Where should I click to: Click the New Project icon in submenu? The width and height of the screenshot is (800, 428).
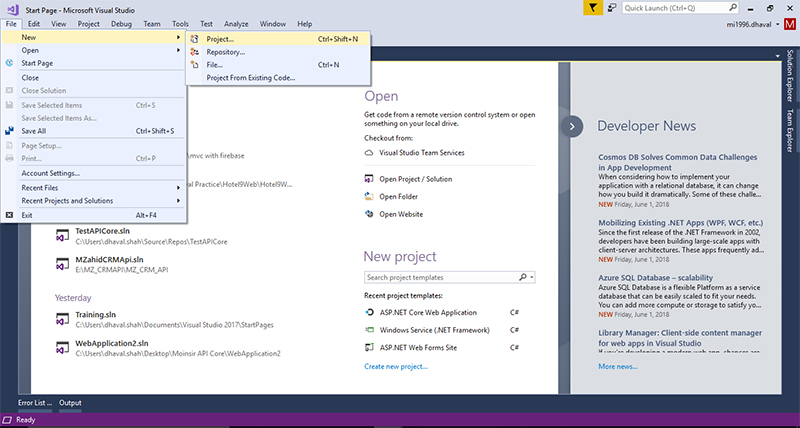coord(195,39)
